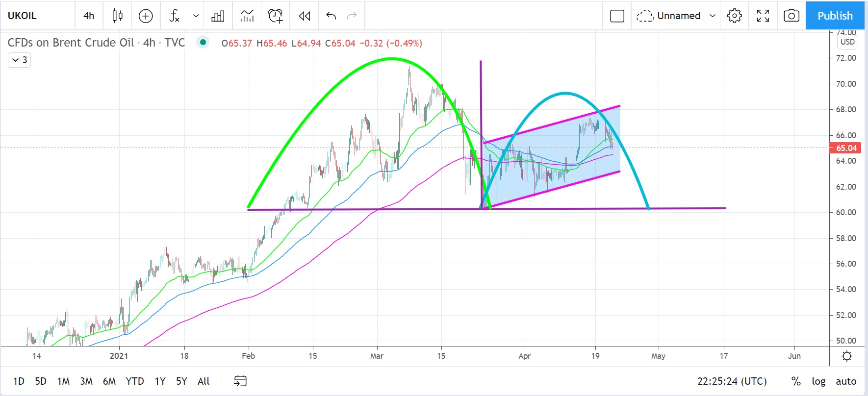Select the chart layout square icon
868x396 pixels.
(x=617, y=16)
